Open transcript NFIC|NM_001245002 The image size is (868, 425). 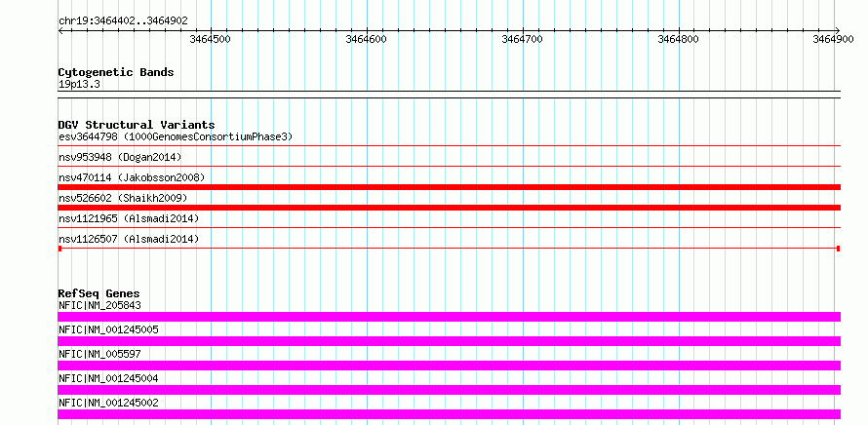(108, 403)
